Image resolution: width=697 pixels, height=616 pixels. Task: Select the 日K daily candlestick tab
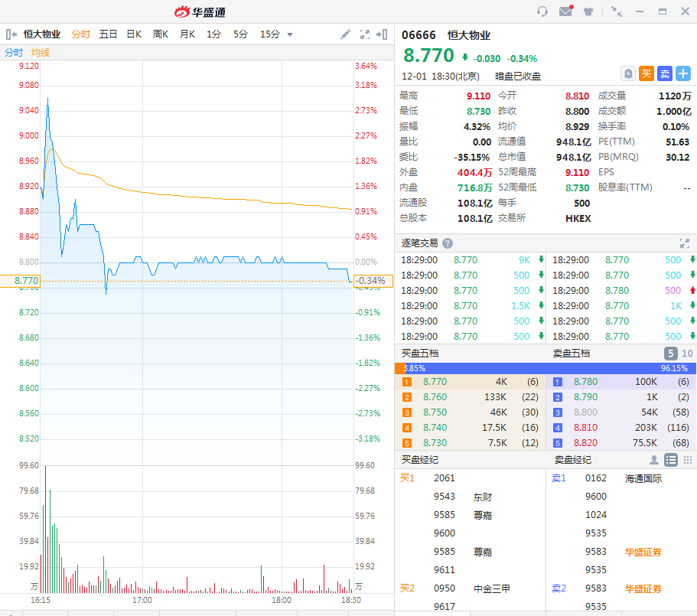pos(134,34)
